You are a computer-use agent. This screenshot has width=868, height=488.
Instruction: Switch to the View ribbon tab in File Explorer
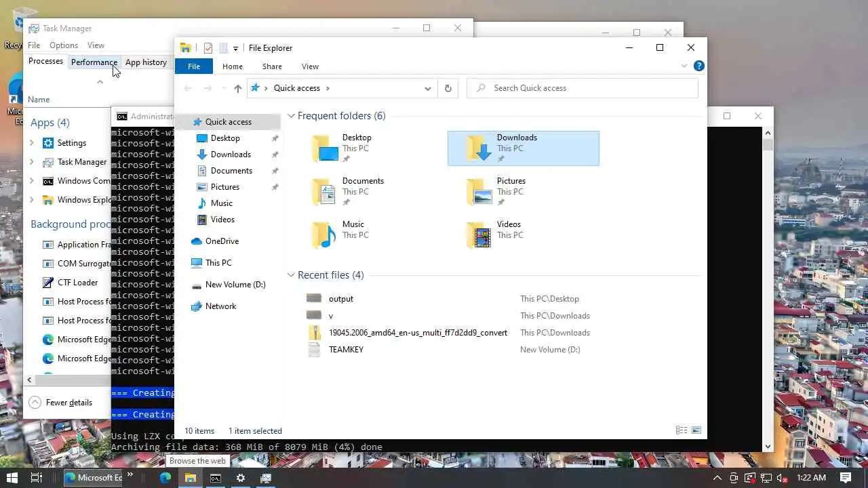point(310,66)
